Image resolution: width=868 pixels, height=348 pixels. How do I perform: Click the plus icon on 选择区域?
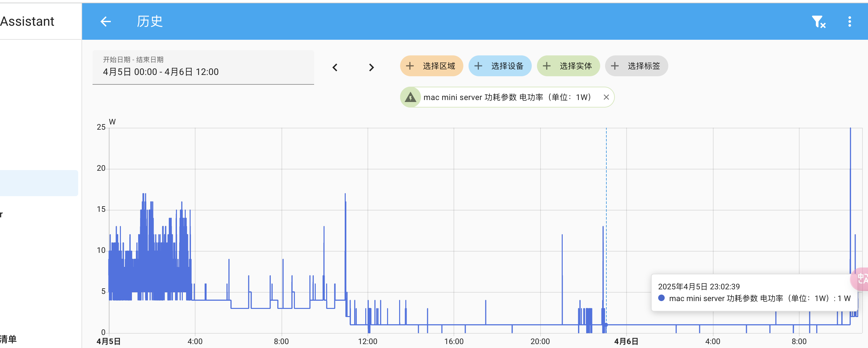pyautogui.click(x=410, y=66)
